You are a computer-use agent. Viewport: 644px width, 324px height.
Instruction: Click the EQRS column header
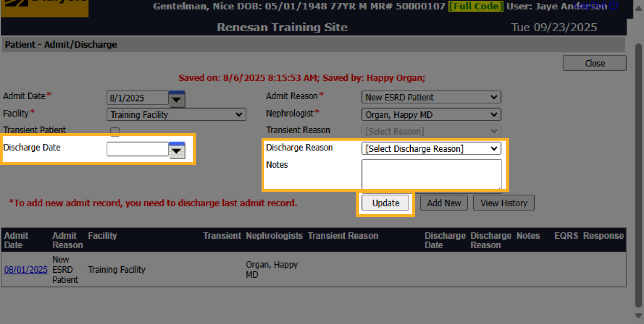click(566, 236)
